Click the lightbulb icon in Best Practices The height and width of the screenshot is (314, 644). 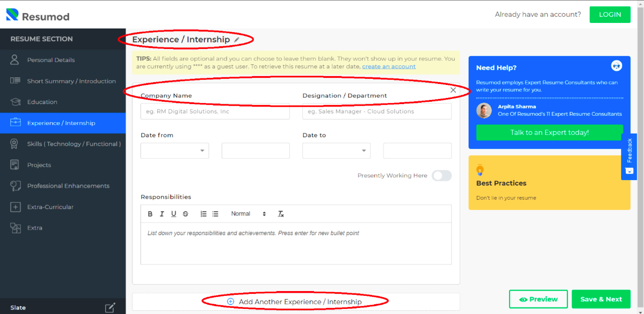[x=480, y=169]
